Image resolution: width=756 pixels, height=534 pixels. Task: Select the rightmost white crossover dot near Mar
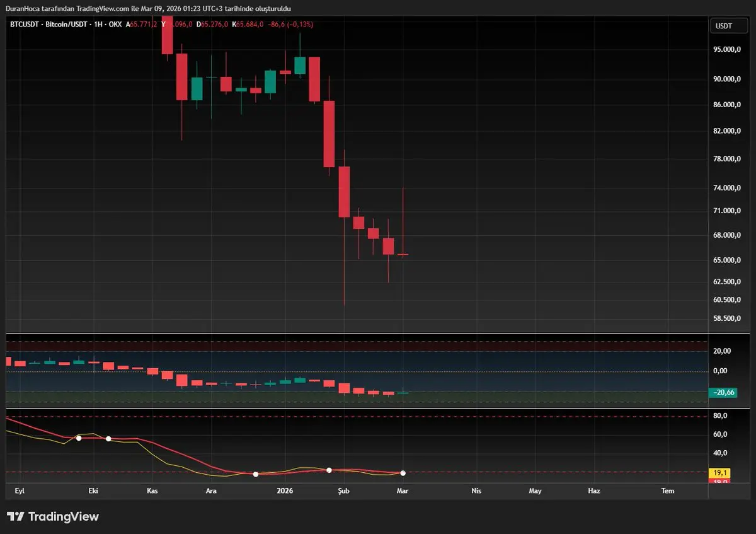(x=403, y=473)
